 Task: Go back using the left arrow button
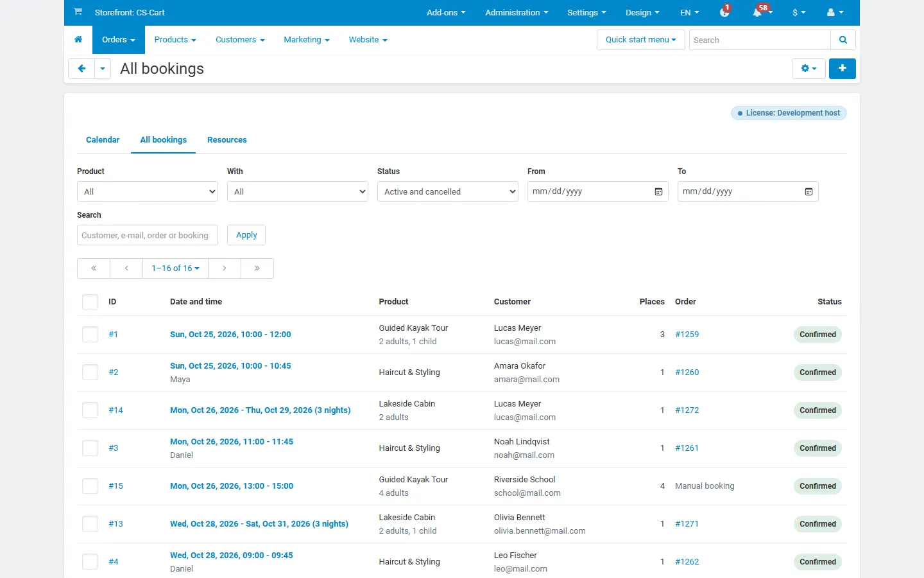81,69
